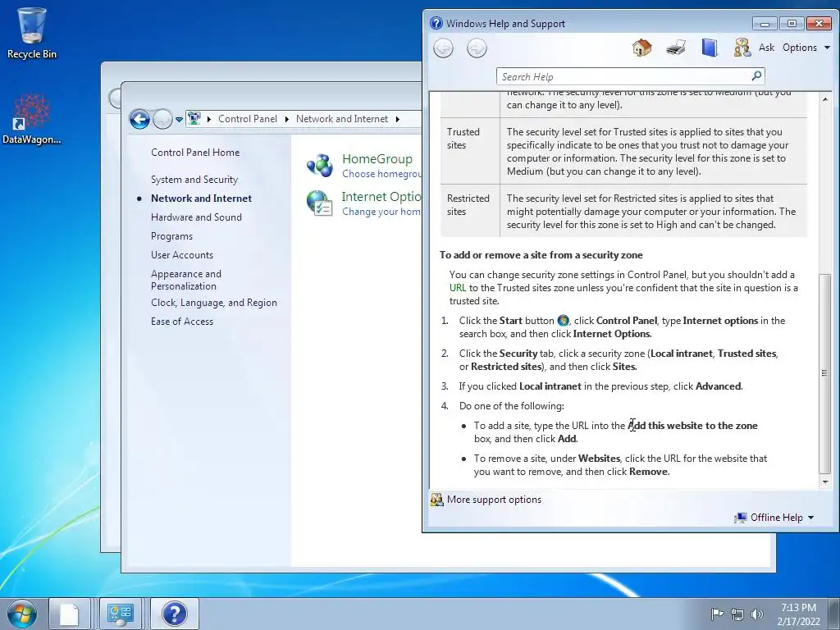Open the Windows Start button
840x630 pixels.
(22, 614)
